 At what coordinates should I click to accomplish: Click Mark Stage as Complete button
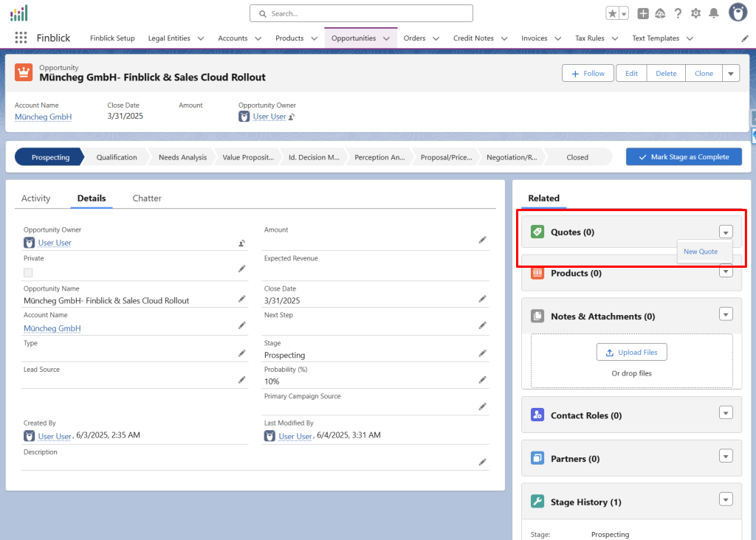click(684, 157)
